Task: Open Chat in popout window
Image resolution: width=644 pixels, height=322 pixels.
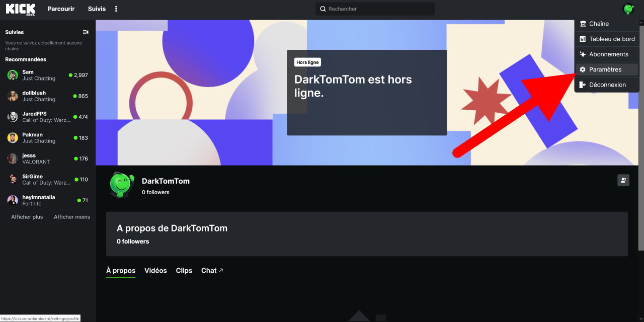Action: (212, 271)
